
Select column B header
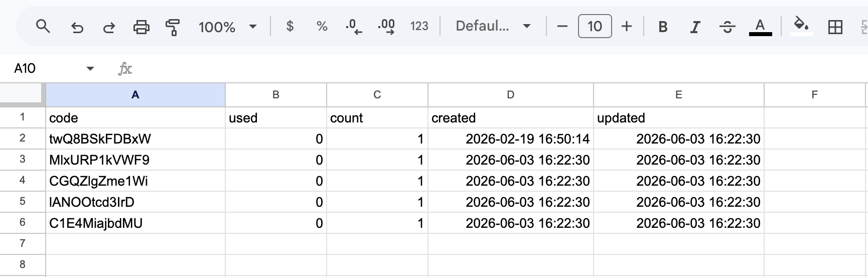click(276, 95)
